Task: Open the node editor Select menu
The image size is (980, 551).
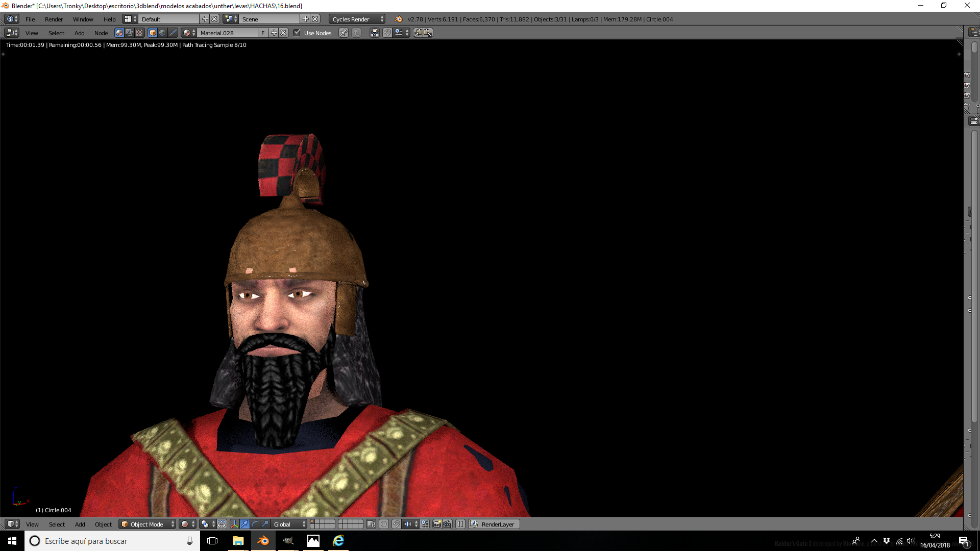Action: coord(56,33)
